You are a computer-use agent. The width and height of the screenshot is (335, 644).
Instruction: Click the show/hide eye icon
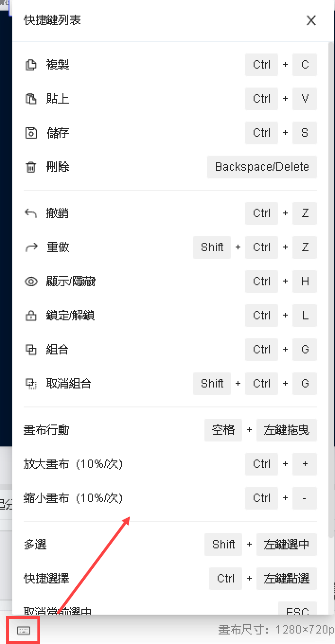[31, 282]
